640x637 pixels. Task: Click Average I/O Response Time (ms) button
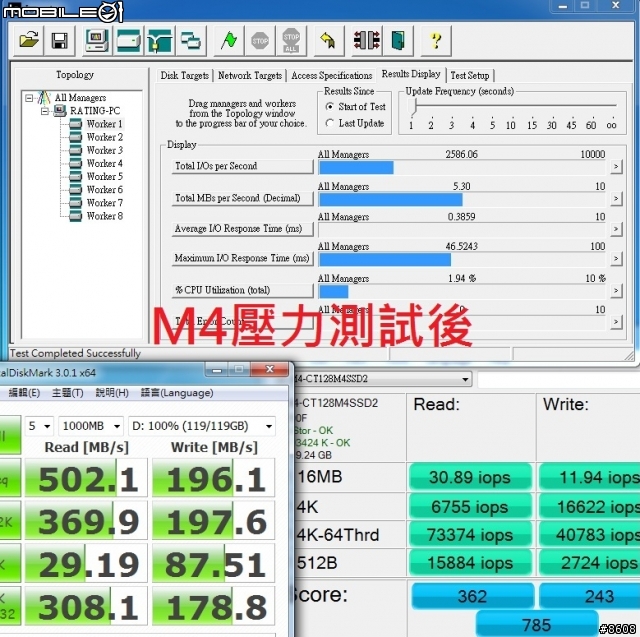coord(242,229)
